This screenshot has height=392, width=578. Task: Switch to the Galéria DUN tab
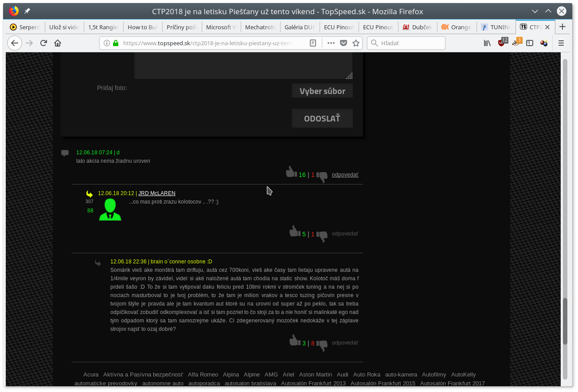pos(300,27)
